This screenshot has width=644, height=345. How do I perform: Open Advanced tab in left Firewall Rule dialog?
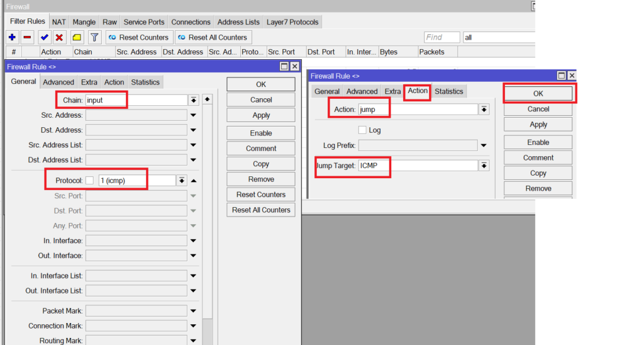click(58, 82)
